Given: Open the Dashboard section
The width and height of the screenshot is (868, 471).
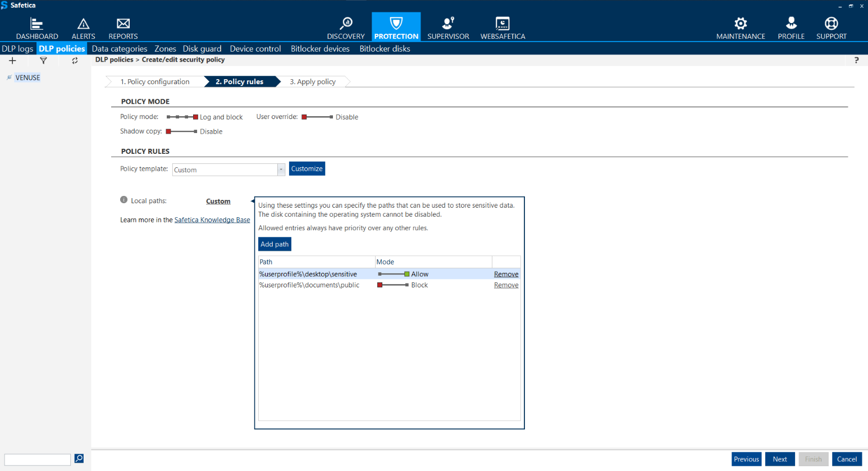Looking at the screenshot, I should tap(37, 28).
